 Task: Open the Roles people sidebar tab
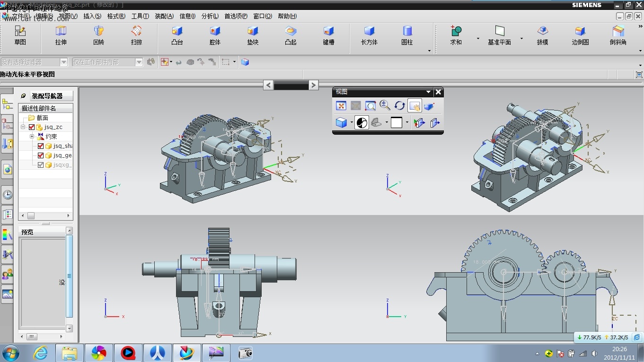tap(7, 274)
